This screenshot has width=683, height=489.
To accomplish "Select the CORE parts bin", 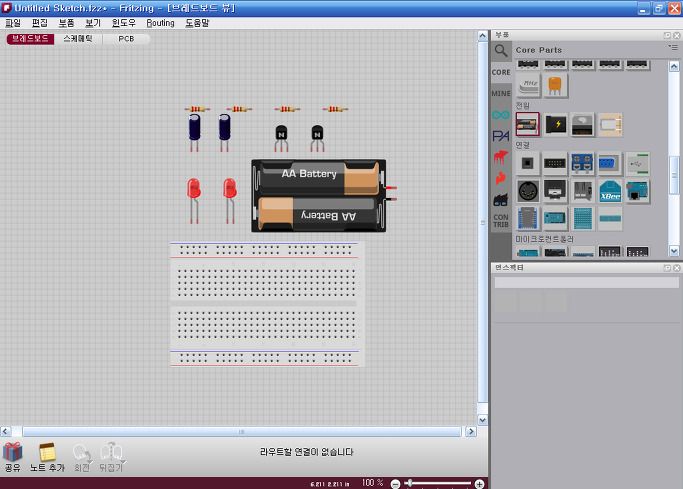I will [x=501, y=72].
